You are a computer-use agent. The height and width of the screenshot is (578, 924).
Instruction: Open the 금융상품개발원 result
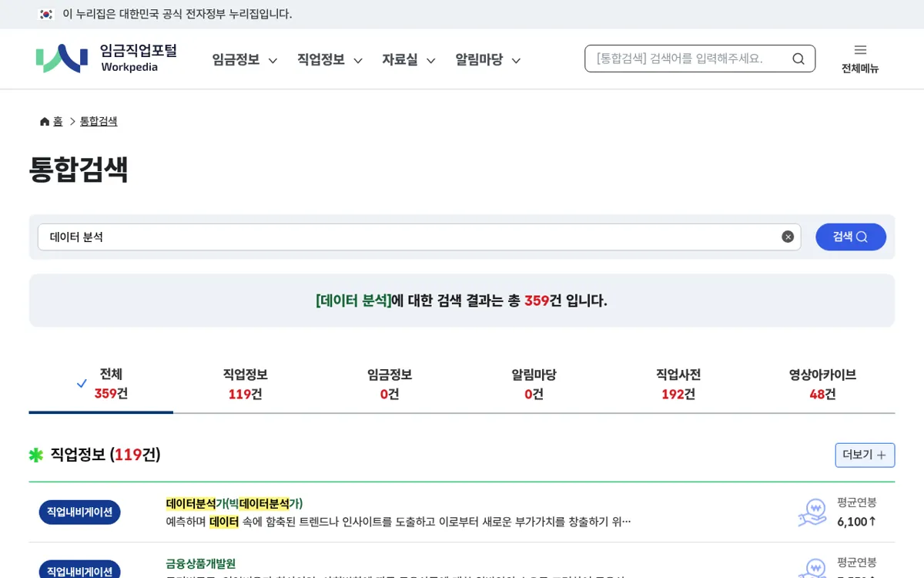click(201, 563)
